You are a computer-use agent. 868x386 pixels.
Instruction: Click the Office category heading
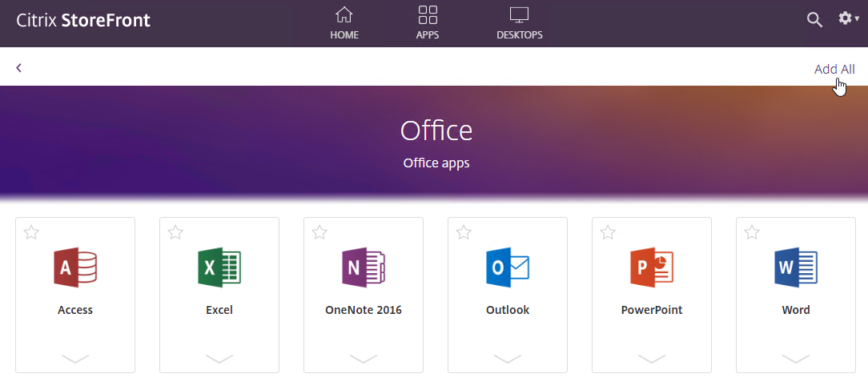[x=436, y=131]
